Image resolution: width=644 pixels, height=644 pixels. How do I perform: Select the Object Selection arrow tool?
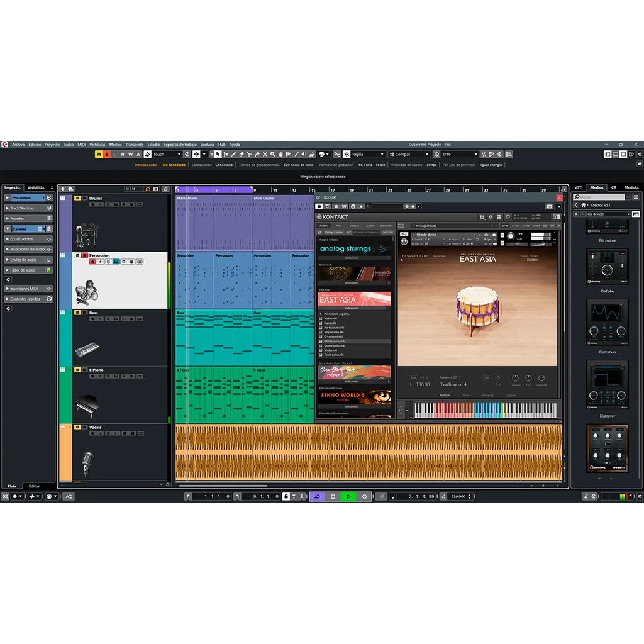pos(217,155)
